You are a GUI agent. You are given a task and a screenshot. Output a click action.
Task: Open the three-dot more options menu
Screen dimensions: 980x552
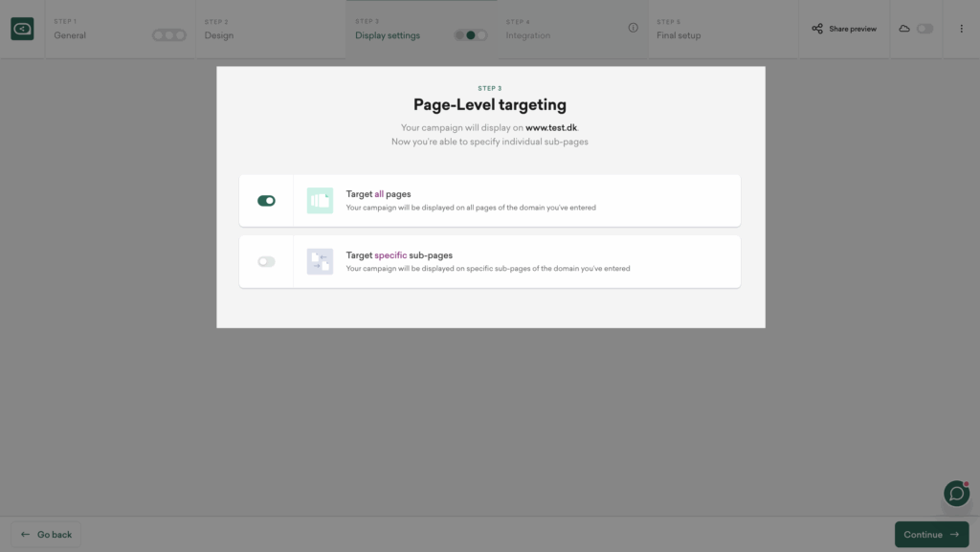point(961,29)
